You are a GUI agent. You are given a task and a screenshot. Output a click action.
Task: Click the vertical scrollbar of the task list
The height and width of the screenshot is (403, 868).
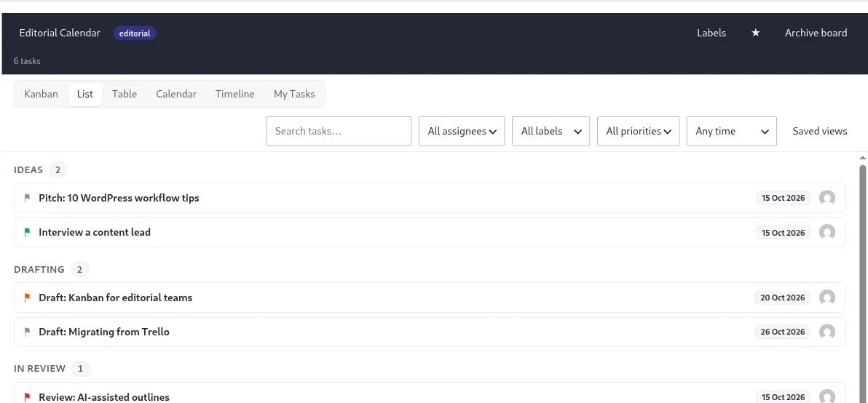tap(862, 282)
